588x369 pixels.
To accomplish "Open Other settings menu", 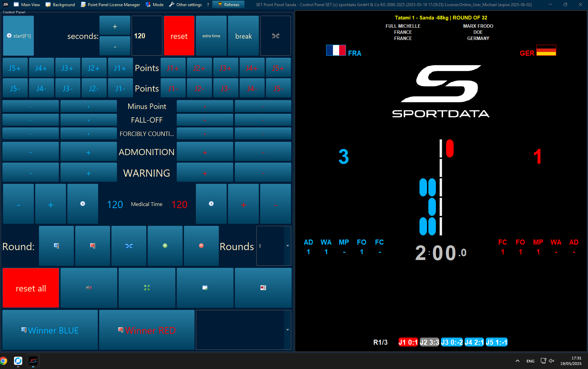I will click(x=185, y=4).
